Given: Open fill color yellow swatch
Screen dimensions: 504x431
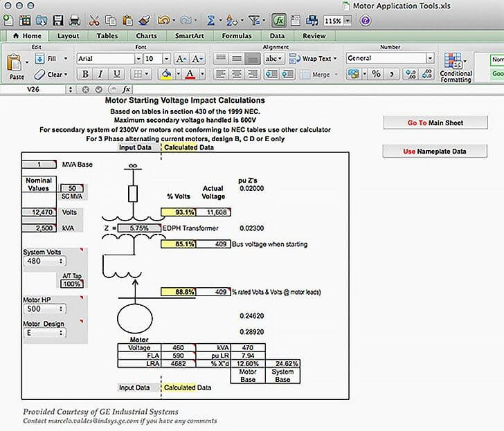Looking at the screenshot, I should click(166, 75).
